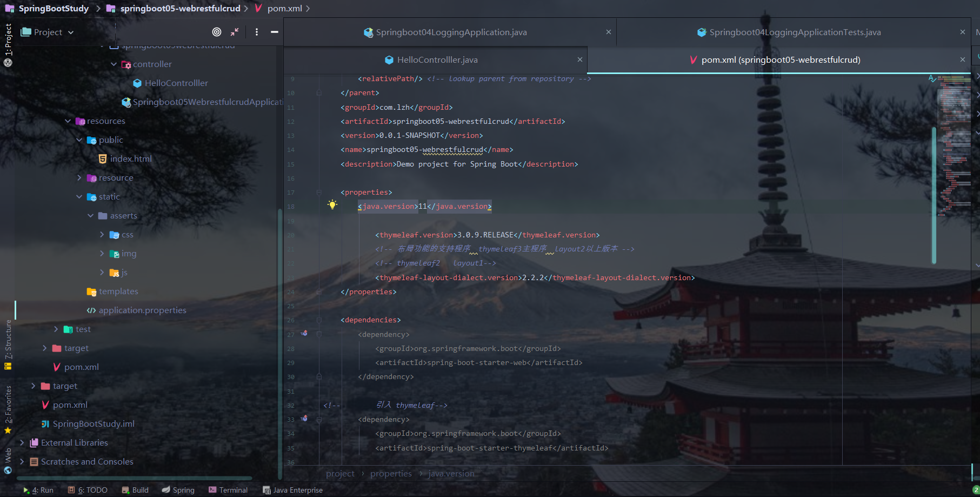
Task: Open the Terminal tool window
Action: coord(228,490)
